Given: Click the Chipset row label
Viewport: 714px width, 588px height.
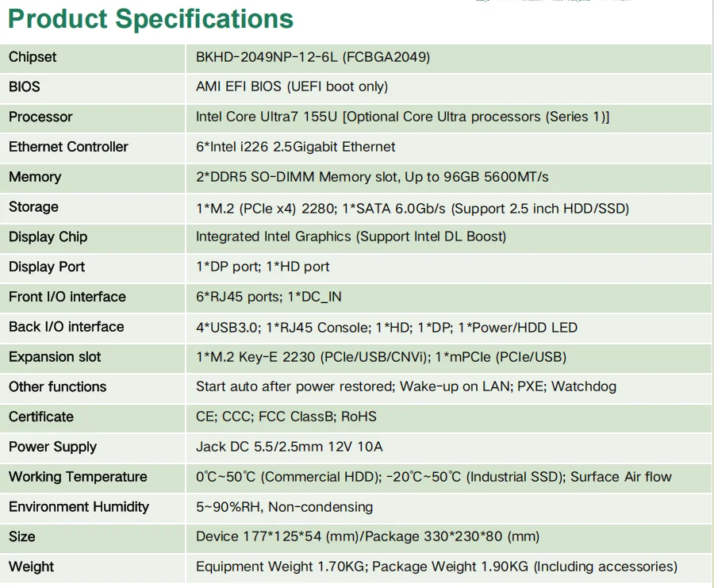Looking at the screenshot, I should coord(33,57).
